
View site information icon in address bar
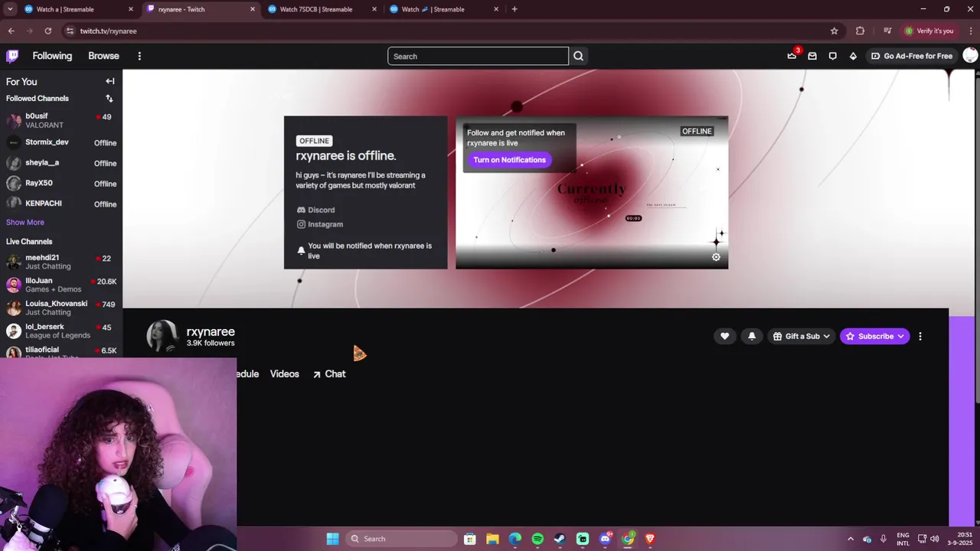pos(70,31)
